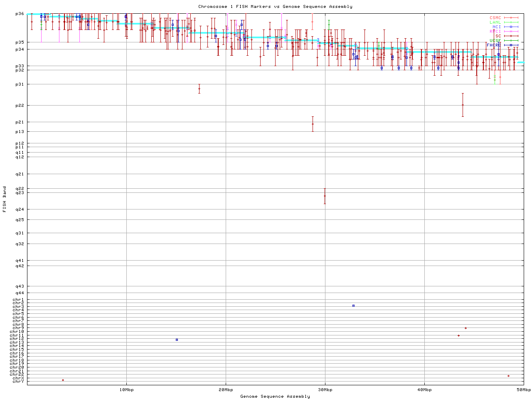Click the p36 band label on y-axis

point(20,14)
